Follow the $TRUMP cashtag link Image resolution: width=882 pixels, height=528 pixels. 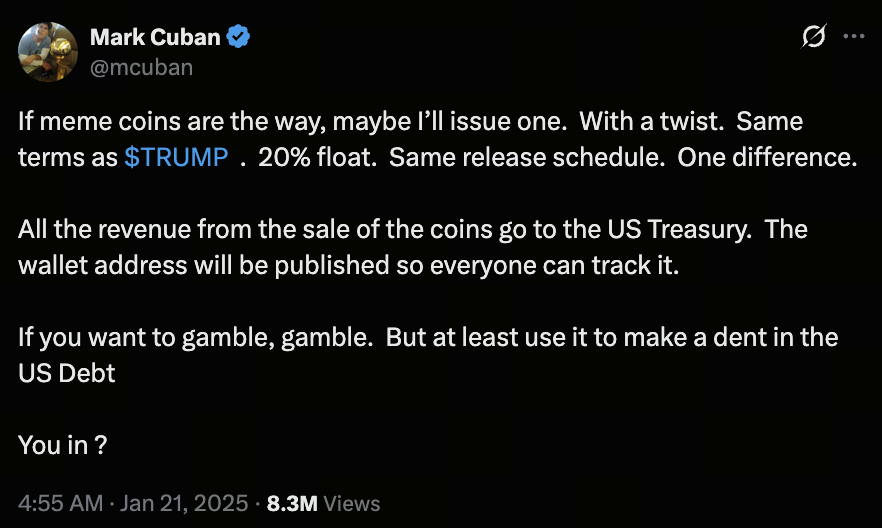point(176,158)
